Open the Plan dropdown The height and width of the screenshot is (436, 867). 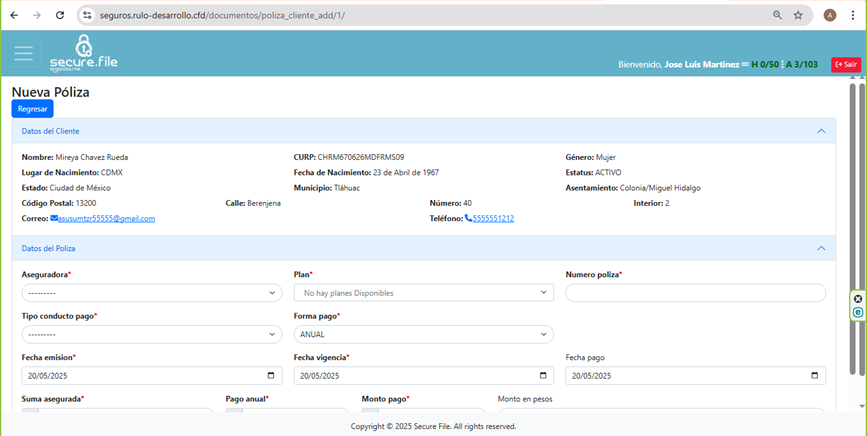(x=423, y=293)
